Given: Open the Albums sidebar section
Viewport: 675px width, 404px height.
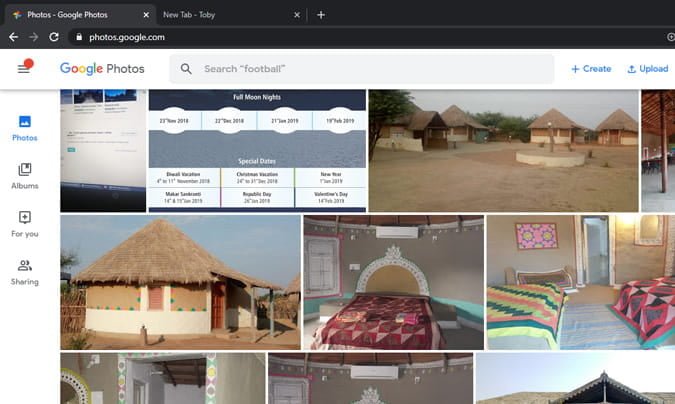Looking at the screenshot, I should coord(25,176).
